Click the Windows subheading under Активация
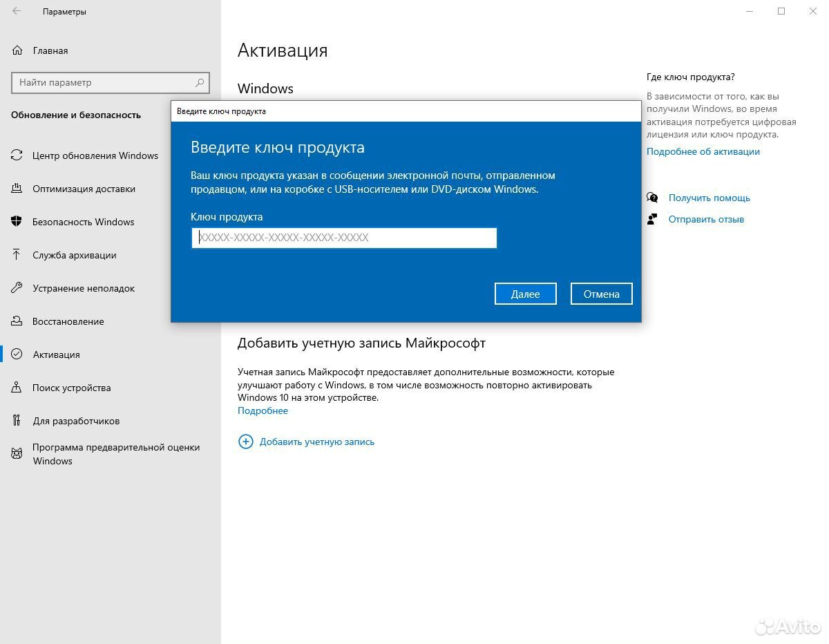Screen dimensions: 829x644 click(265, 88)
